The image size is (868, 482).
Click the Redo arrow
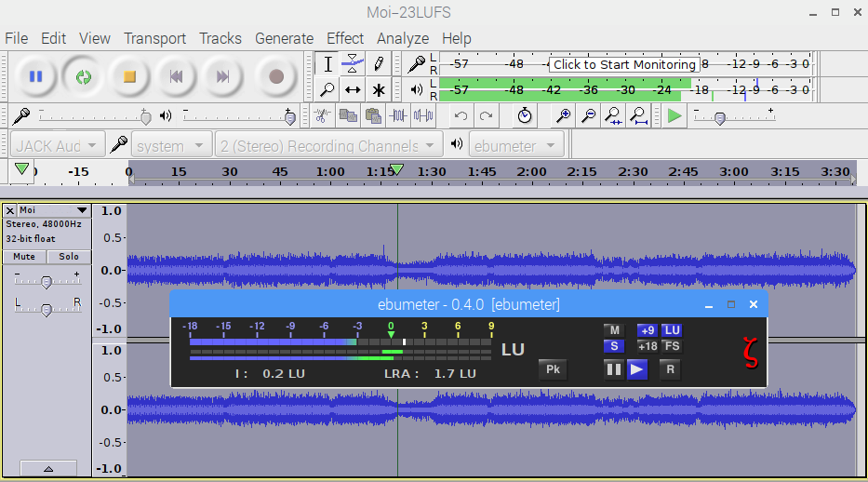[486, 115]
